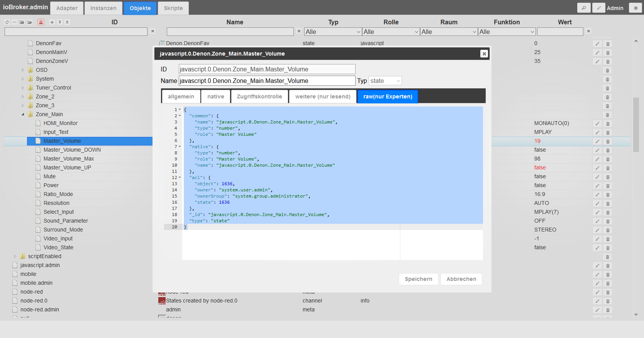Fold the "common" block at line 2
The image size is (644, 338).
click(180, 116)
